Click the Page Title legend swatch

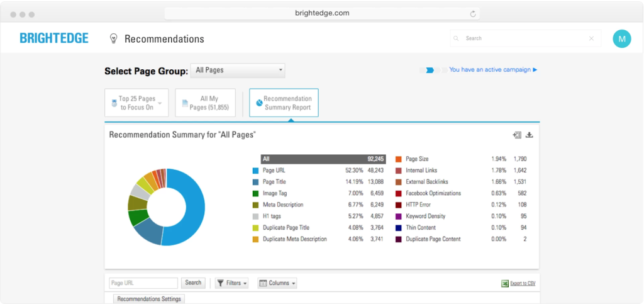pyautogui.click(x=255, y=182)
